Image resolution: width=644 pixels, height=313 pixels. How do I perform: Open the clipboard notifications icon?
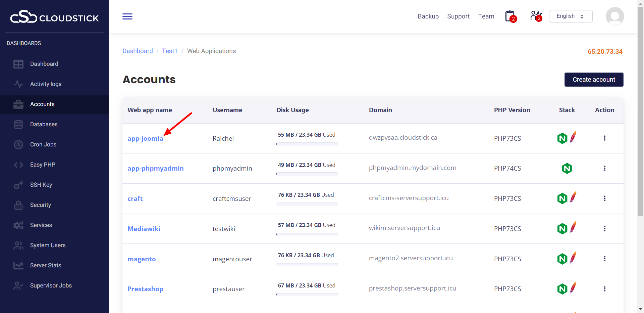(x=510, y=16)
